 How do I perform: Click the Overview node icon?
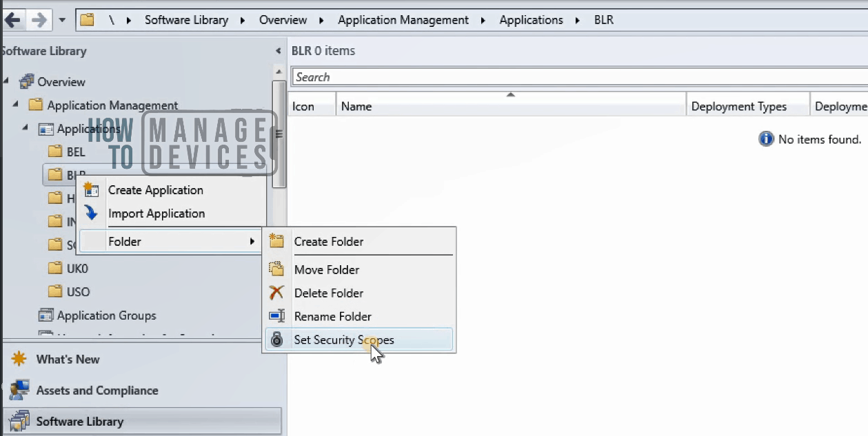pyautogui.click(x=26, y=81)
